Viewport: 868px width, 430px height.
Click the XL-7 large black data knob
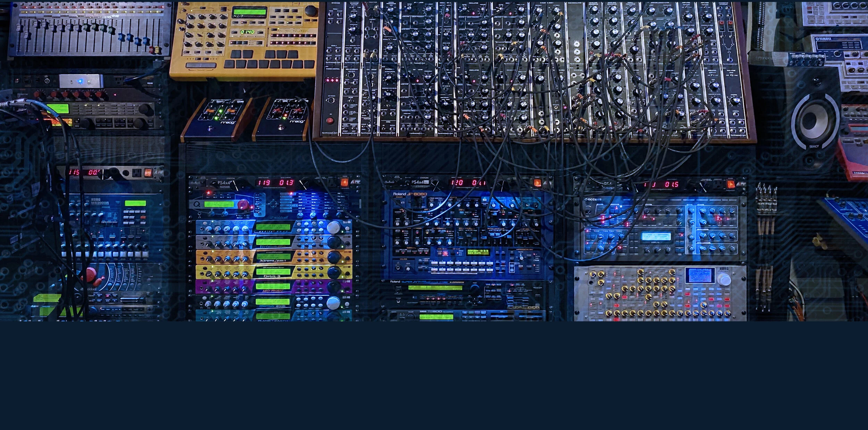click(311, 11)
